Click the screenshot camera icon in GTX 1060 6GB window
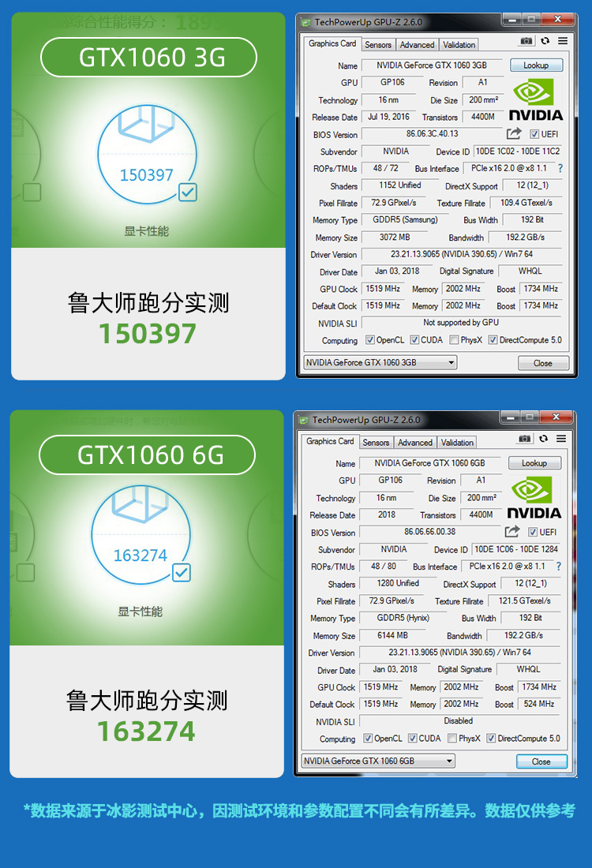The height and width of the screenshot is (868, 592). tap(524, 439)
